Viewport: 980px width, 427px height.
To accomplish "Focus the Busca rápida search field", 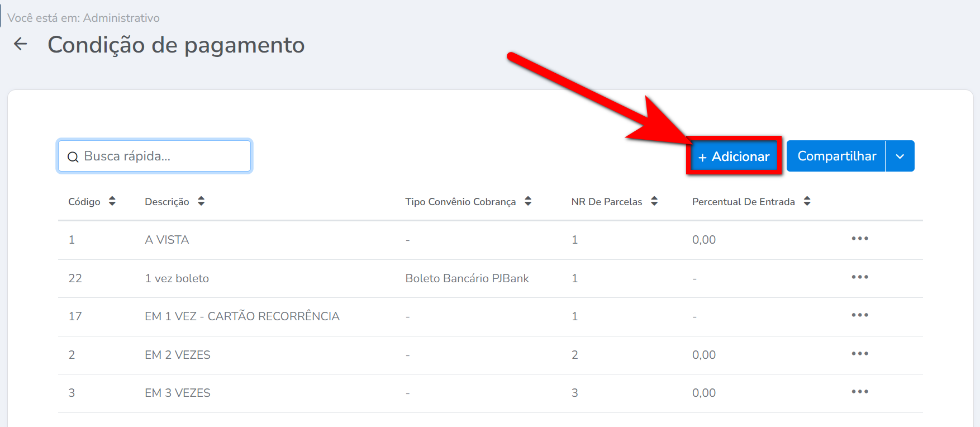I will click(x=162, y=156).
